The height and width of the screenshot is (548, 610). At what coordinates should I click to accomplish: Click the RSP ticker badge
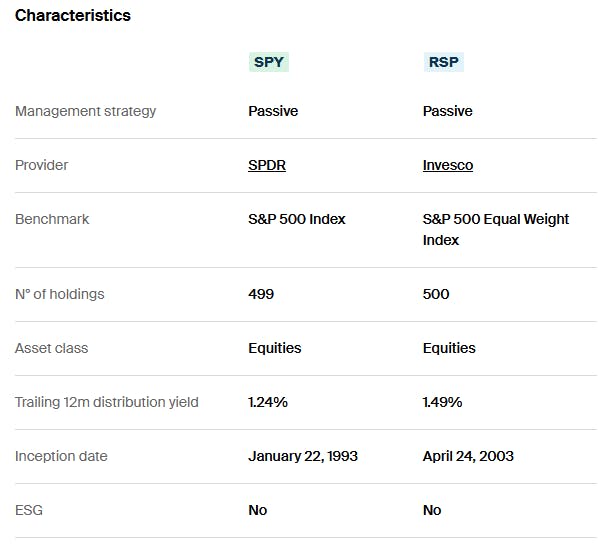(443, 62)
